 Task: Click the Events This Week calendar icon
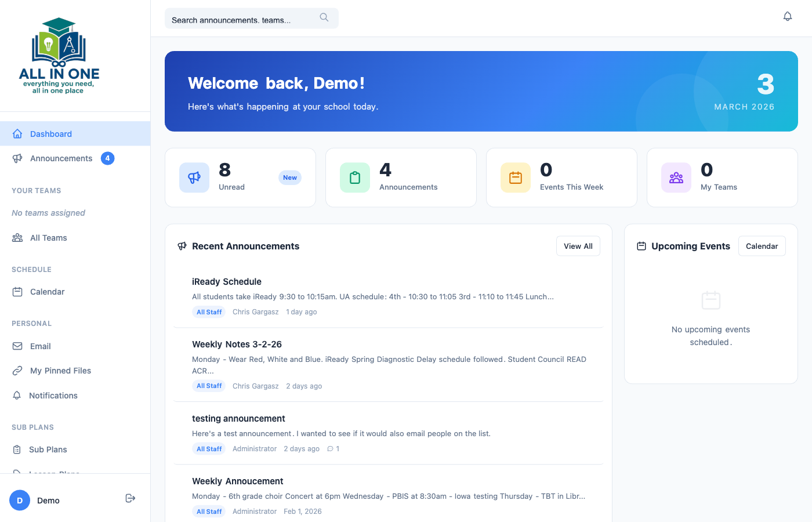(x=515, y=177)
